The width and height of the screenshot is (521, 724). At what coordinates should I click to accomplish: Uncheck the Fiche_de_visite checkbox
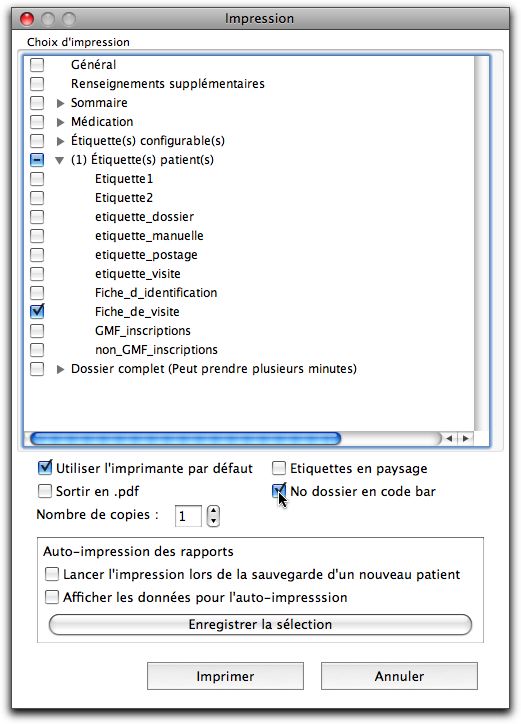coord(37,312)
